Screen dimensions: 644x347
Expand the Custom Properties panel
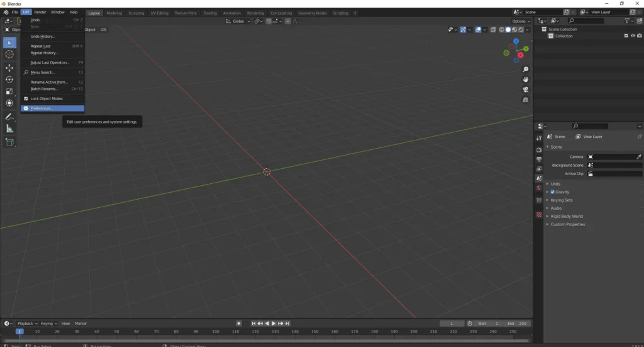coord(568,224)
